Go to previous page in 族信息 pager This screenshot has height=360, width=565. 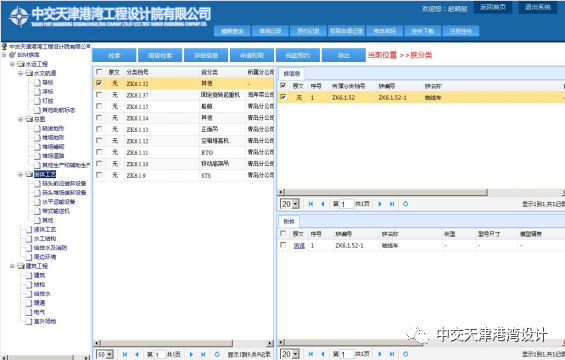323,204
